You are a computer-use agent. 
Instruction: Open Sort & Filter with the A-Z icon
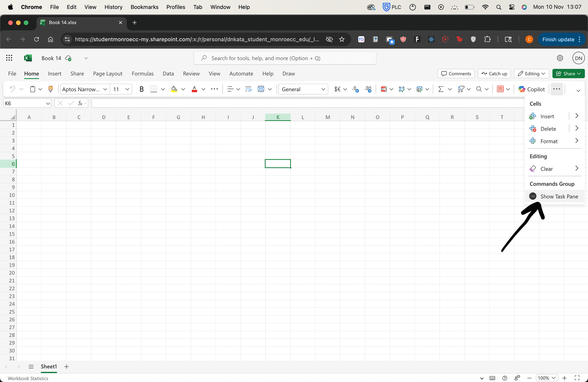tap(461, 89)
